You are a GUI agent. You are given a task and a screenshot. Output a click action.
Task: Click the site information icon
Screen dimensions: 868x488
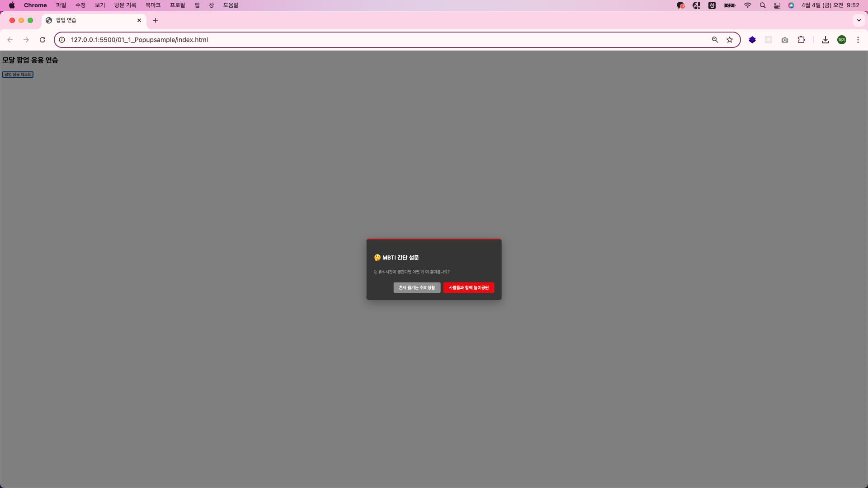click(x=62, y=40)
